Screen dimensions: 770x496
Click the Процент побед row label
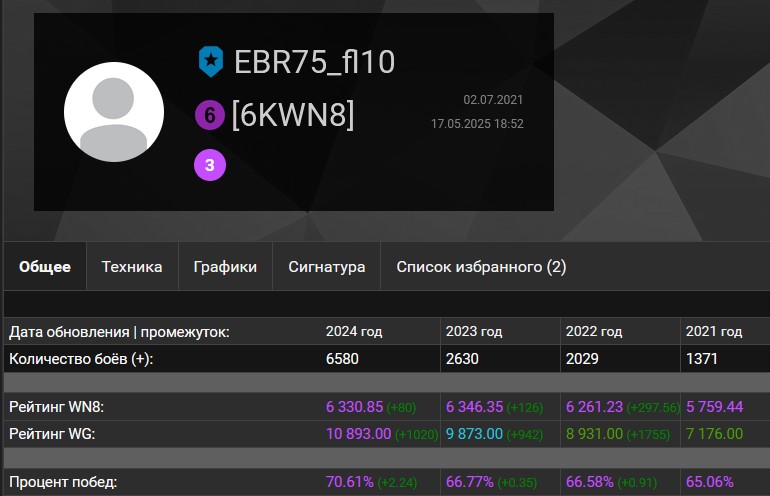[63, 482]
